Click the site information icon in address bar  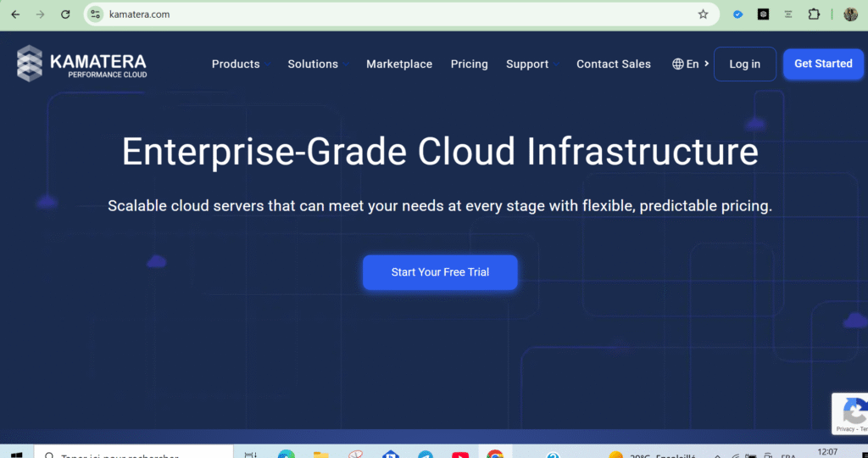click(96, 14)
